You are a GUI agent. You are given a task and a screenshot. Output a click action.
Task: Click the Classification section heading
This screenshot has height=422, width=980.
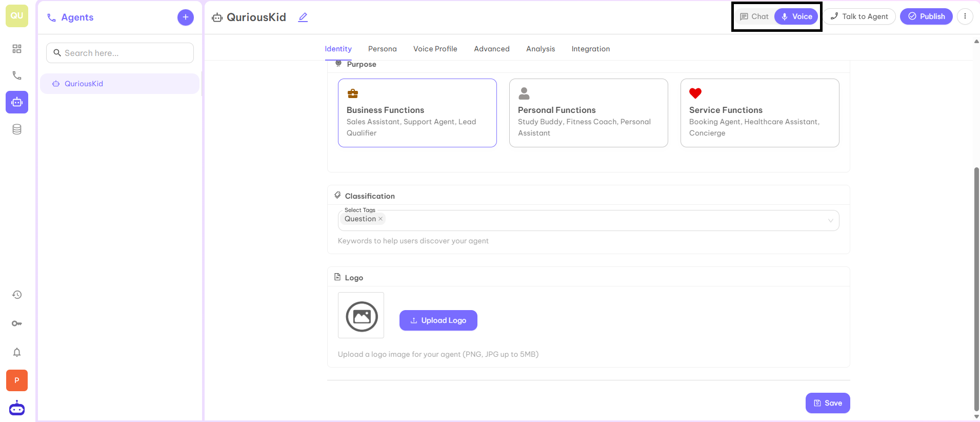pos(370,196)
